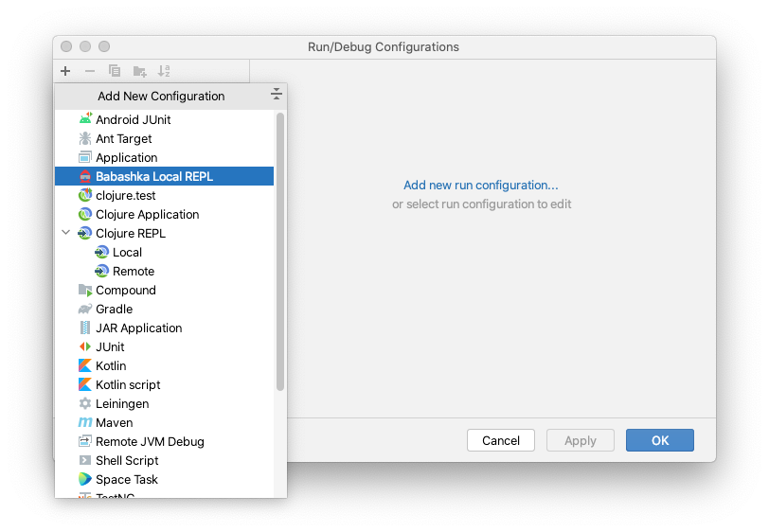769x532 pixels.
Task: Click the Maven m icon
Action: click(x=85, y=422)
